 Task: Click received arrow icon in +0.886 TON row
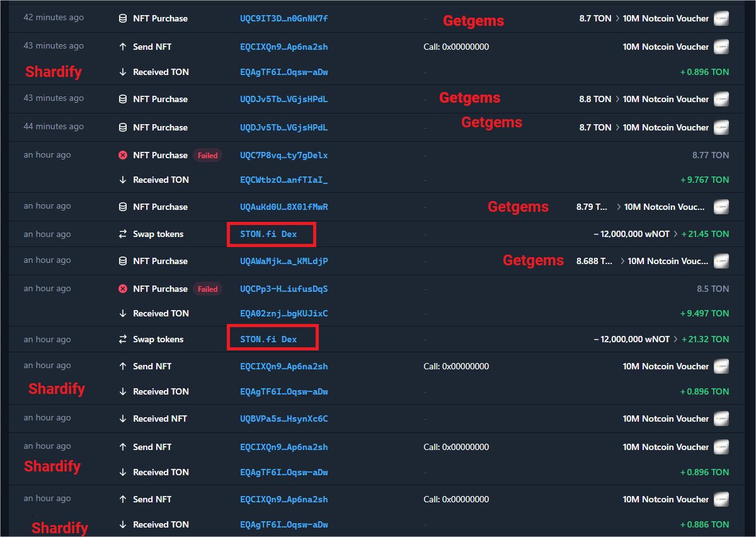(x=123, y=524)
